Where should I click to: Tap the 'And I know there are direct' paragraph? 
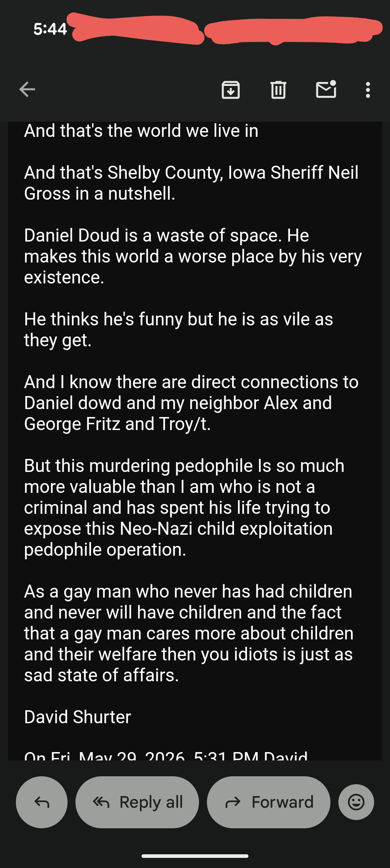(191, 403)
